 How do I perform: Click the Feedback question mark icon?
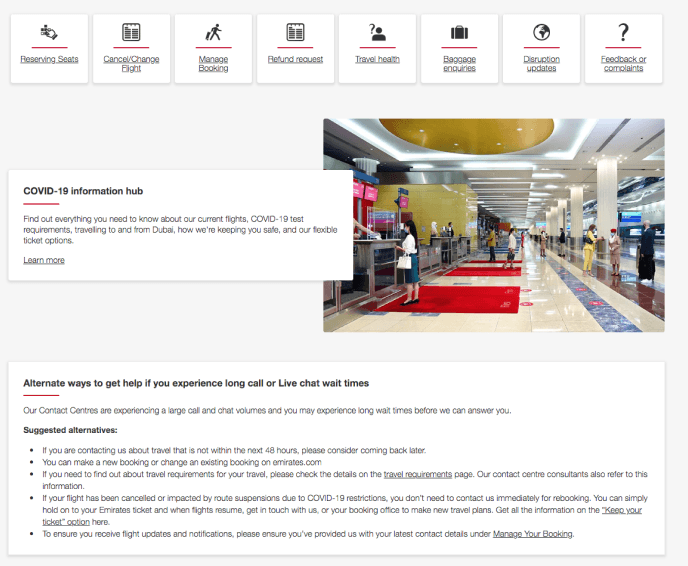tap(624, 32)
